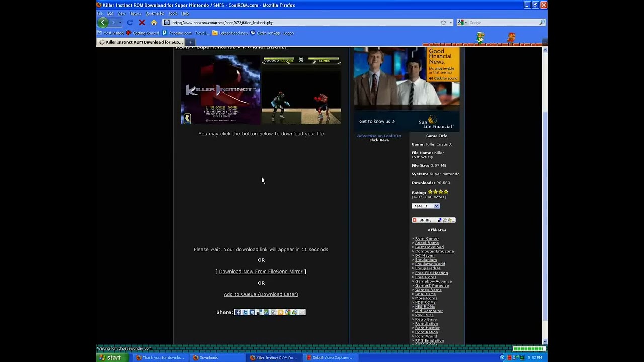Open a new tab with plus button
644x362 pixels.
190,42
